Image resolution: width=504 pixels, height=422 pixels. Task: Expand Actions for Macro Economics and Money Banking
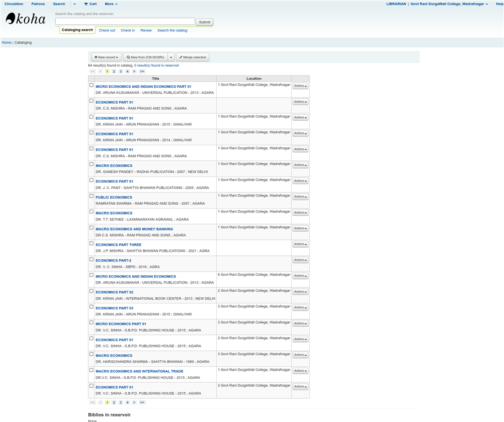pyautogui.click(x=300, y=228)
